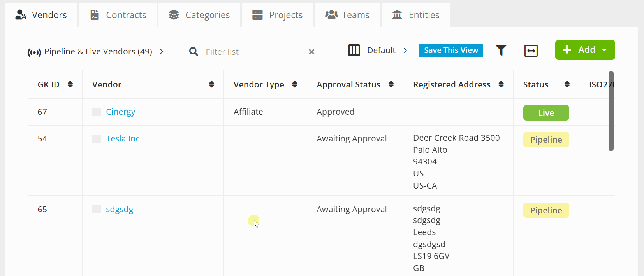Sort by Approval Status column arrows
This screenshot has width=644, height=276.
pyautogui.click(x=391, y=84)
